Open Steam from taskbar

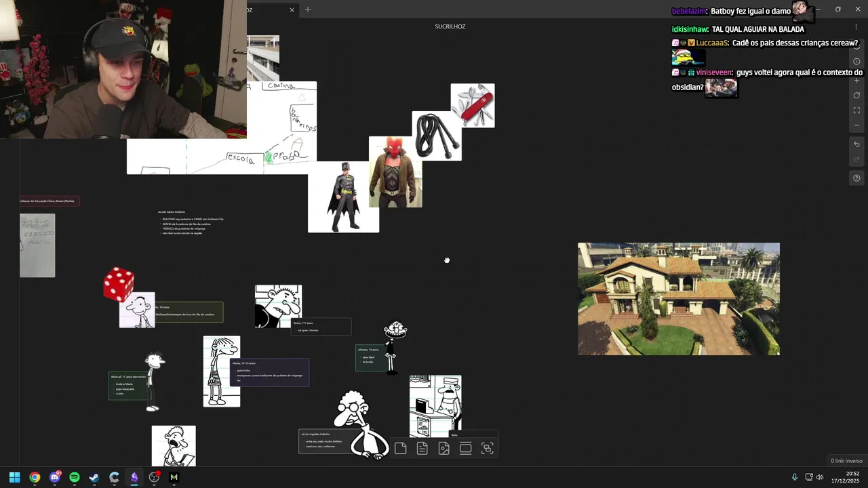94,477
